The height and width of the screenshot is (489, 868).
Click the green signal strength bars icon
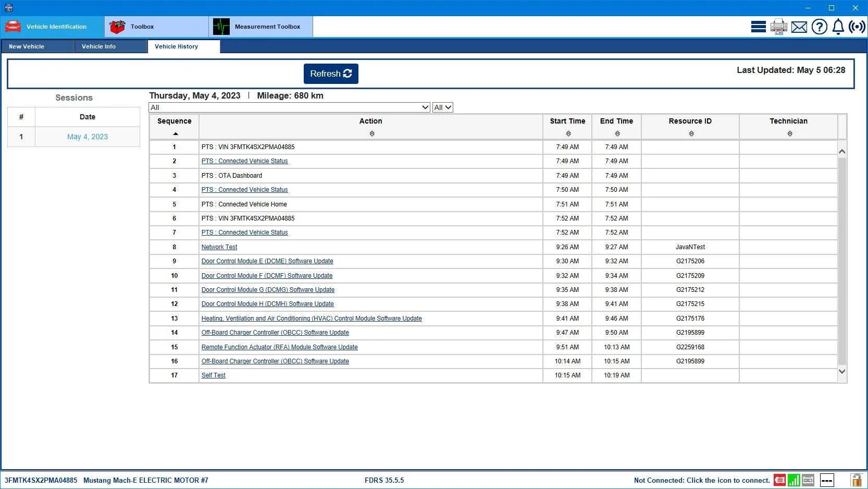(794, 480)
